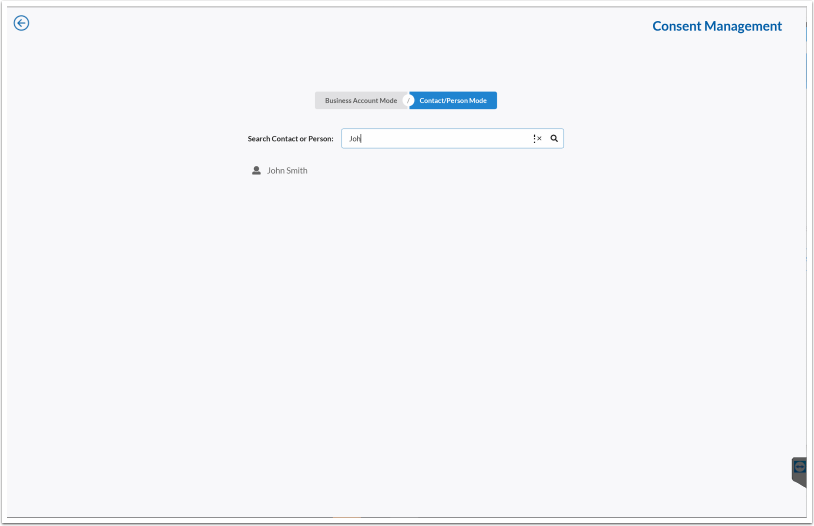Click inside the Search Contact or Person field
The width and height of the screenshot is (814, 526).
(440, 139)
